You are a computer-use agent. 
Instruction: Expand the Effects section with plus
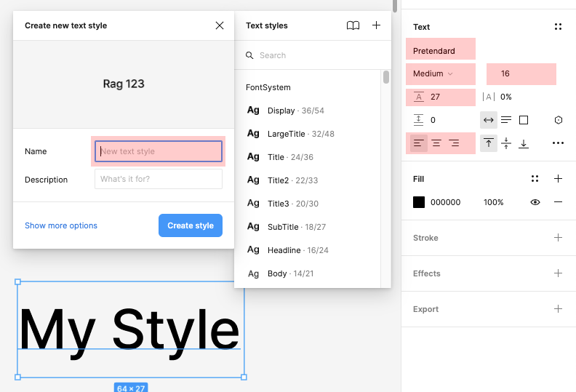(x=558, y=273)
